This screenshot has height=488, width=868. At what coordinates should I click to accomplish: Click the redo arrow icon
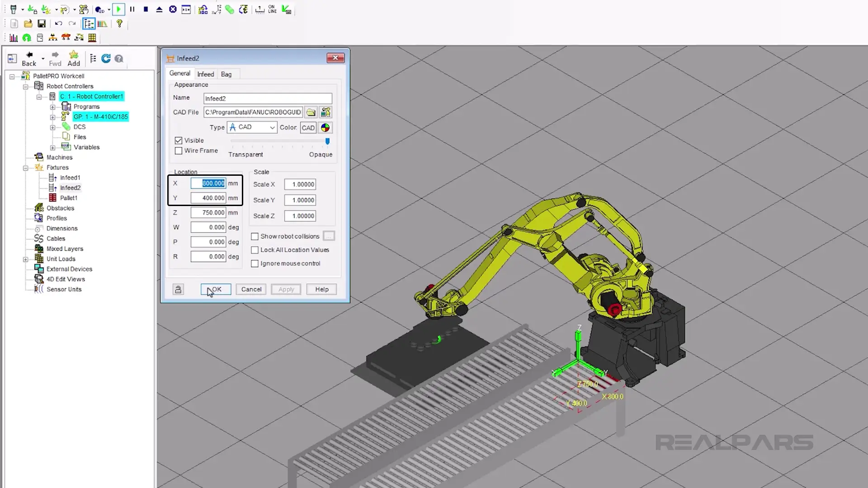pos(72,23)
